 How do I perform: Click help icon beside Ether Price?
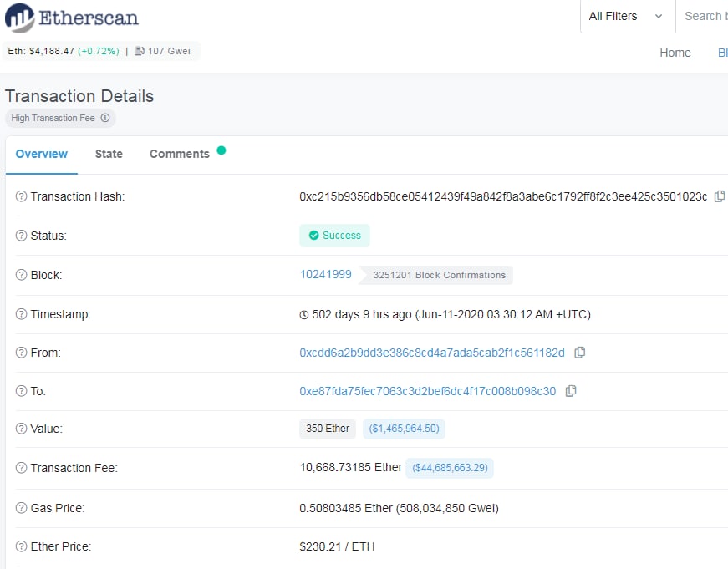[x=22, y=546]
